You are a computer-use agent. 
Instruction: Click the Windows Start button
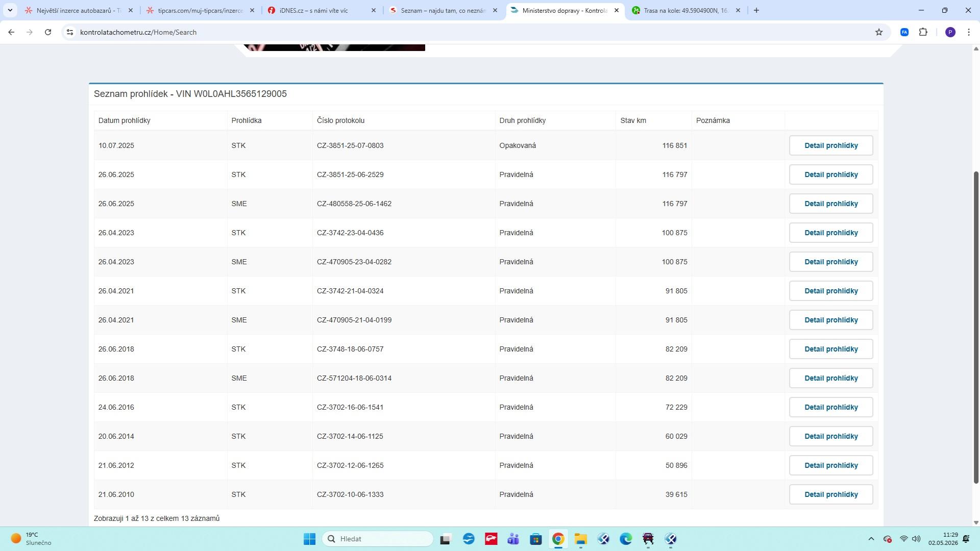309,539
